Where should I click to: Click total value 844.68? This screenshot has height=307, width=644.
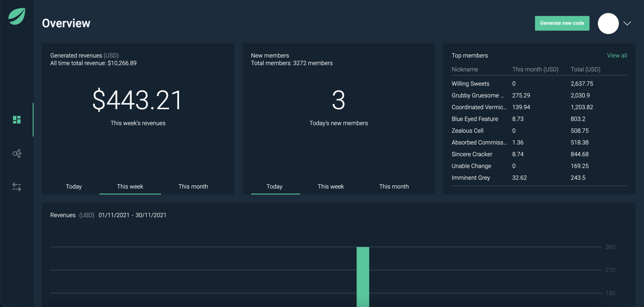580,154
